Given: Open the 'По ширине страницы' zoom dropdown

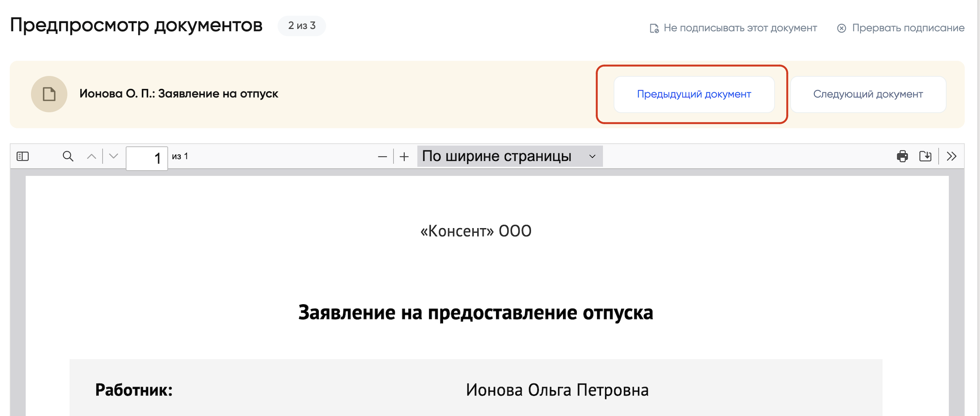Looking at the screenshot, I should tap(509, 156).
